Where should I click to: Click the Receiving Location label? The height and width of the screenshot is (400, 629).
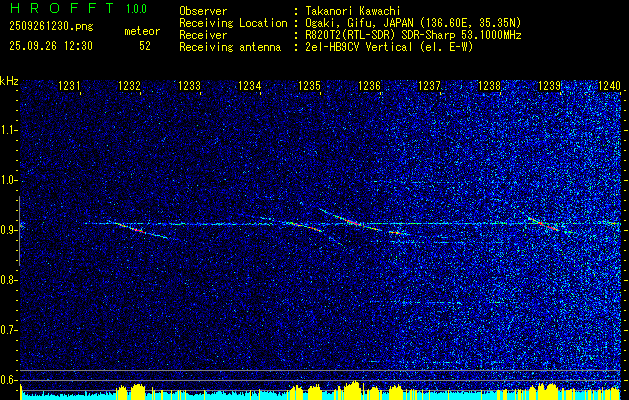[233, 23]
